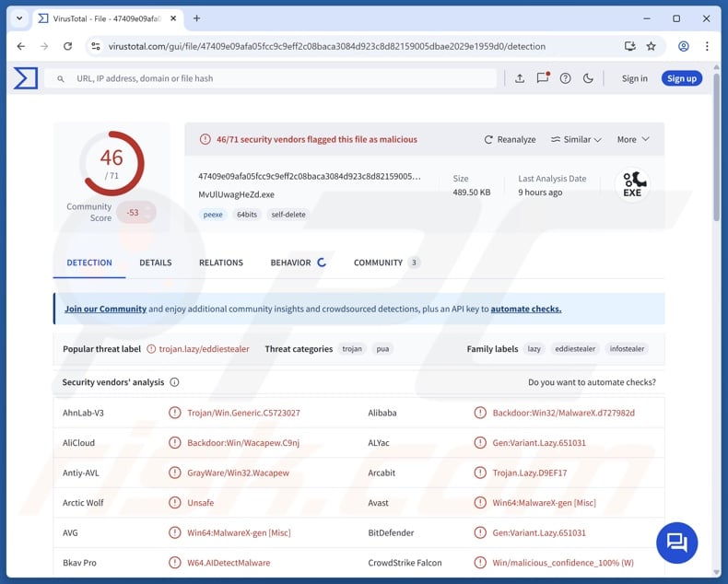Click the Join our Community link
The height and width of the screenshot is (584, 728).
pyautogui.click(x=105, y=309)
